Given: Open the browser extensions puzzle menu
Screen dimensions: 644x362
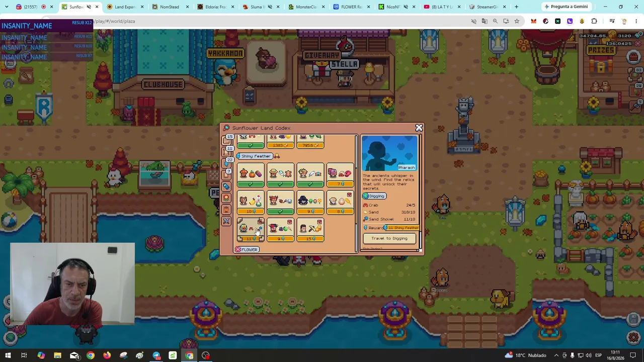Looking at the screenshot, I should pos(594,21).
